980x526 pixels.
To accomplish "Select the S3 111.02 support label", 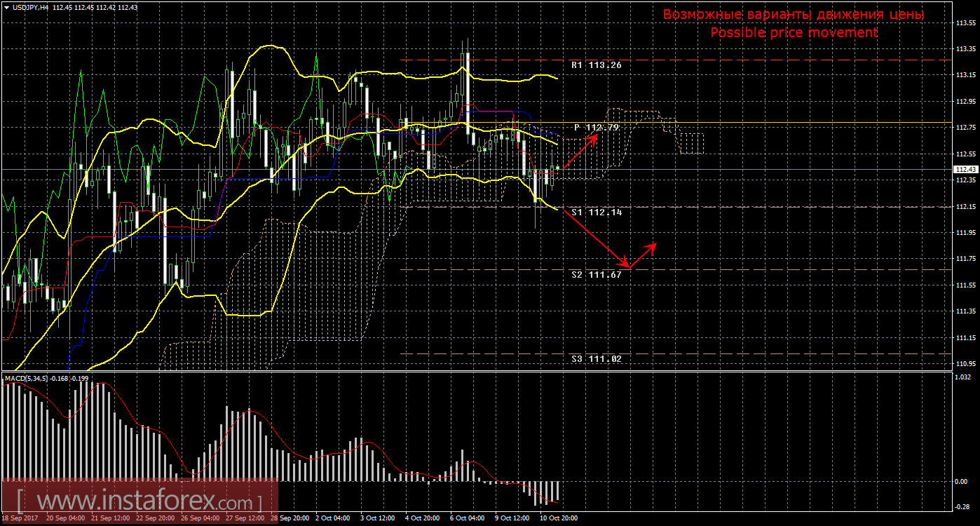I will click(x=596, y=358).
